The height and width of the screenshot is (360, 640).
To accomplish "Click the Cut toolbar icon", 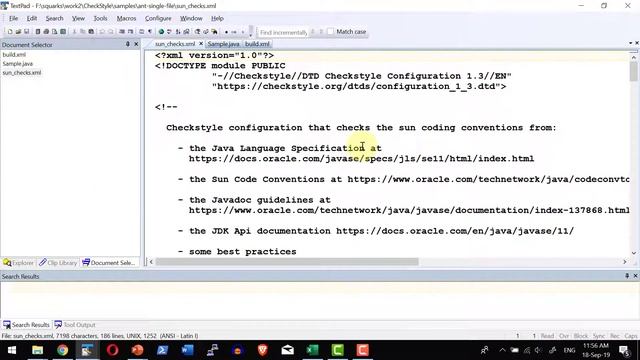I will (74, 31).
